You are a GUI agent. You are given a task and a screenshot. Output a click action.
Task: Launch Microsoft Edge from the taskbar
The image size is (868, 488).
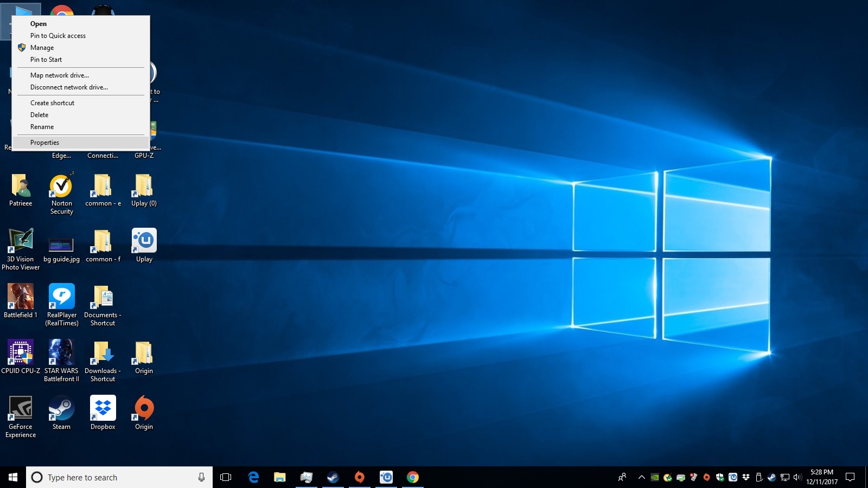coord(253,477)
